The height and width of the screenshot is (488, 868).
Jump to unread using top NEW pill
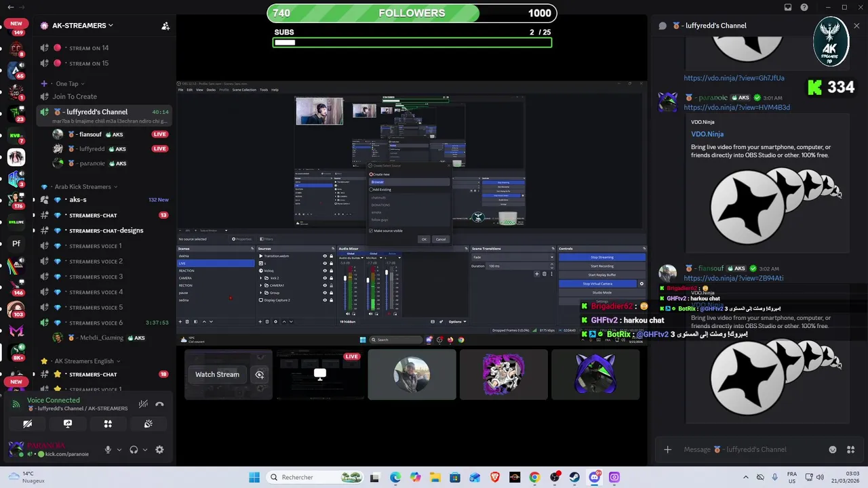[16, 24]
